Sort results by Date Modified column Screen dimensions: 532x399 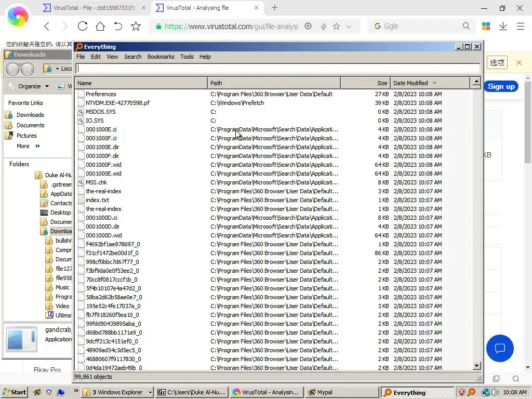coord(430,83)
